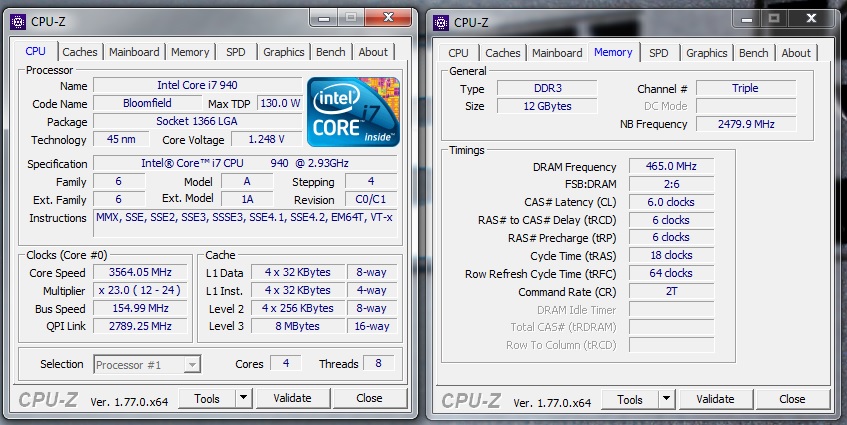Minimize the right CPU-Z window

pyautogui.click(x=747, y=18)
